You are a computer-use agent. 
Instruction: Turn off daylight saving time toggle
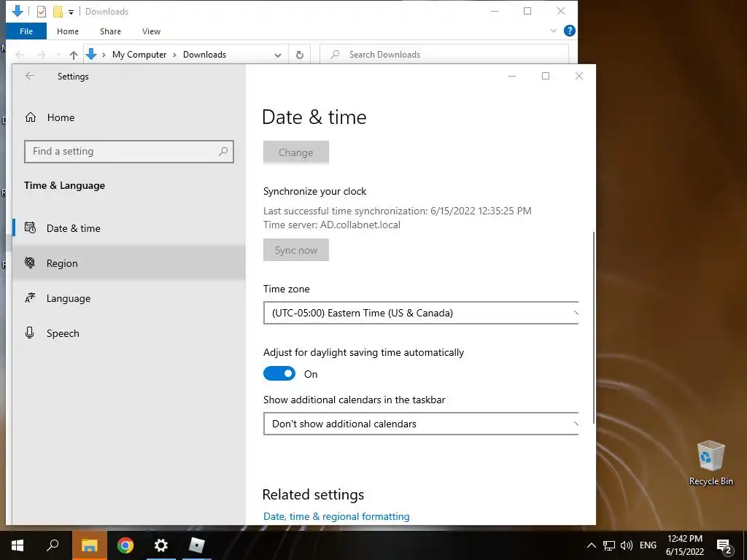pos(279,374)
